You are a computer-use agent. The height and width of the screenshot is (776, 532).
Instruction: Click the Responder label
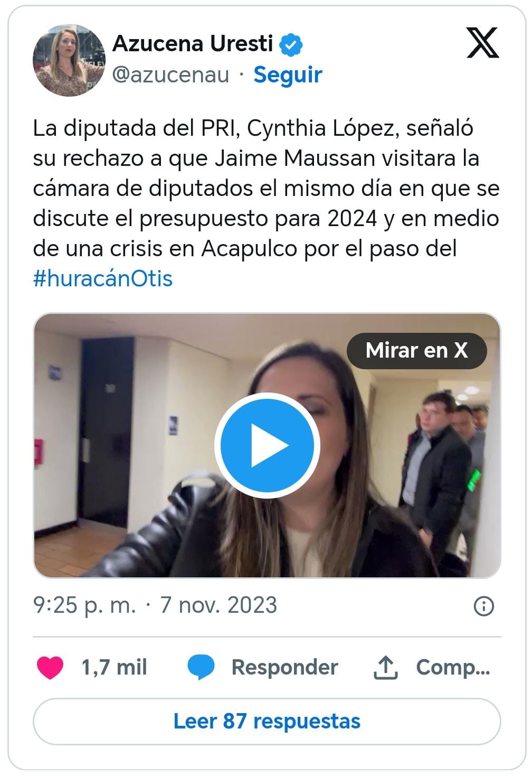tap(284, 667)
